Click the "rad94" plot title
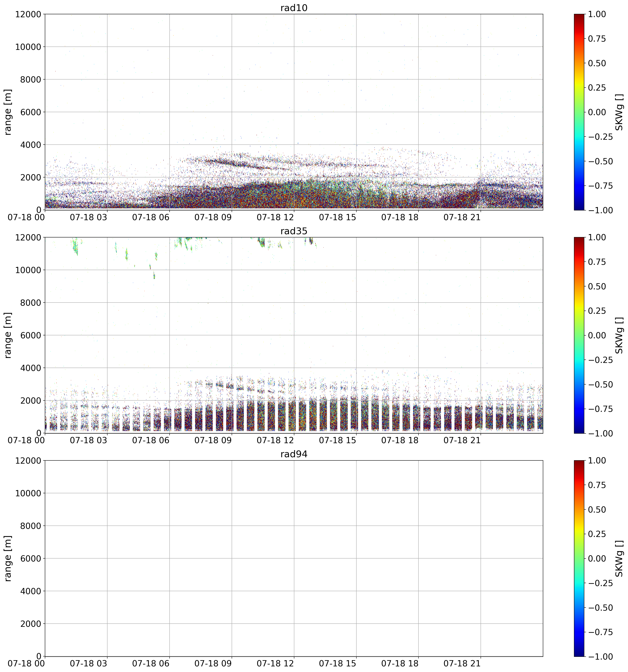This screenshot has width=628, height=672. pos(294,454)
